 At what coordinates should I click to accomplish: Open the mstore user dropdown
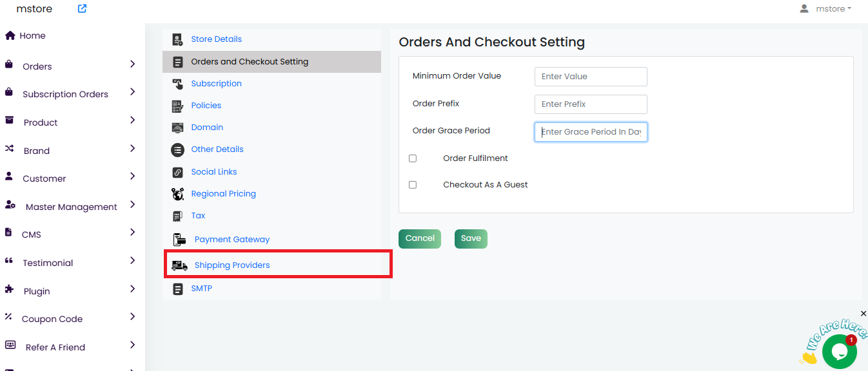click(x=825, y=9)
